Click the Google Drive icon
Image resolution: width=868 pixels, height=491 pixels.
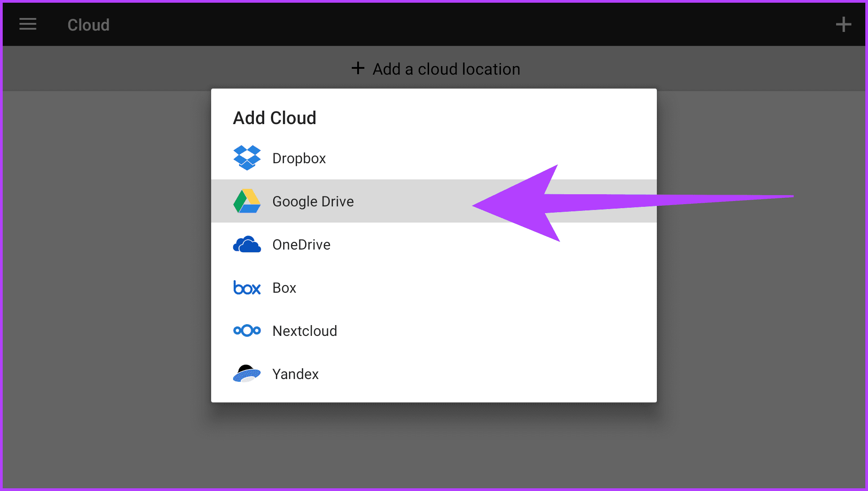[x=247, y=201]
